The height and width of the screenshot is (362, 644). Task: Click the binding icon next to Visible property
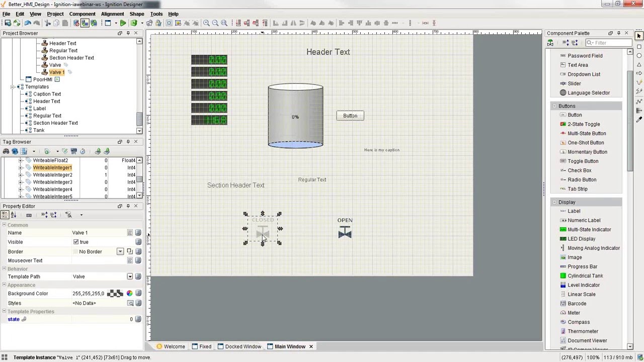pos(138,242)
